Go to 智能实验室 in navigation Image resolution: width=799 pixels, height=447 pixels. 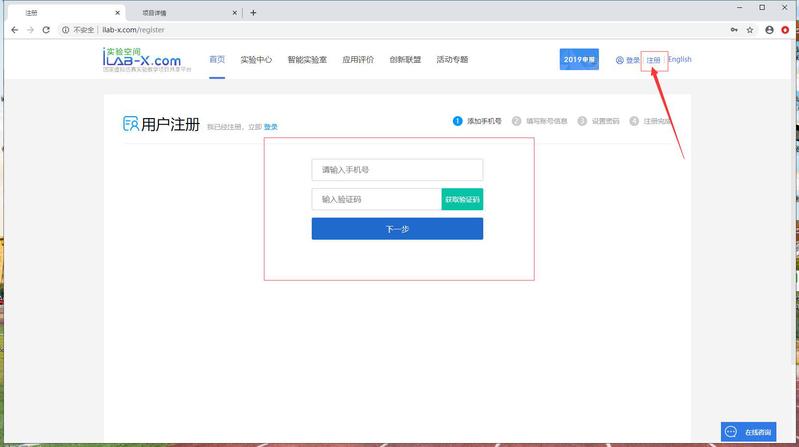pyautogui.click(x=307, y=60)
